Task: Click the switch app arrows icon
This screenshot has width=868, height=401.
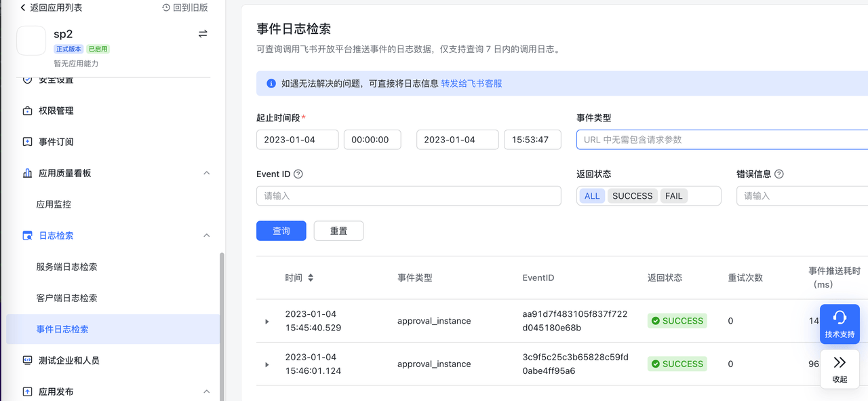Action: pyautogui.click(x=203, y=34)
